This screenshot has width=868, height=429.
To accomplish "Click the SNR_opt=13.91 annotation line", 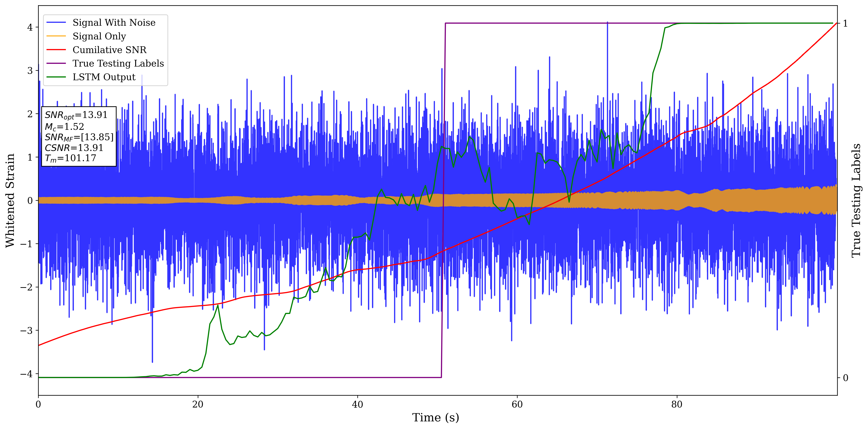I will [x=76, y=115].
